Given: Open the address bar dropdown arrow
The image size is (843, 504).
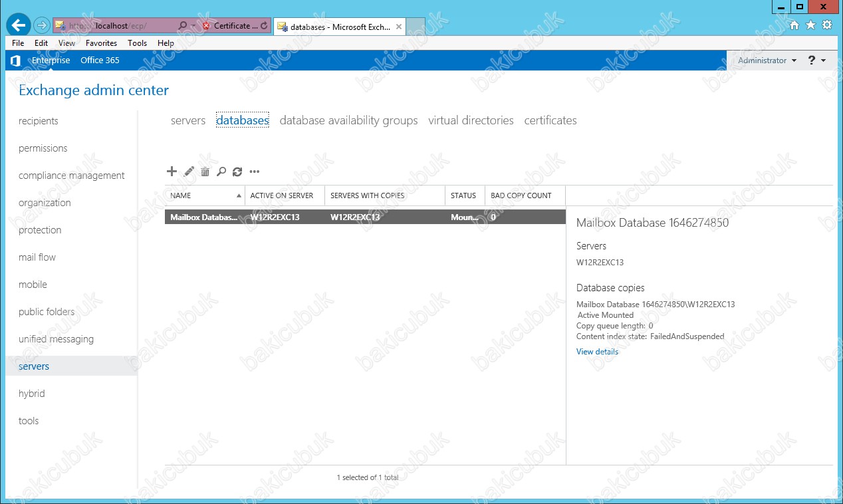Looking at the screenshot, I should (193, 26).
